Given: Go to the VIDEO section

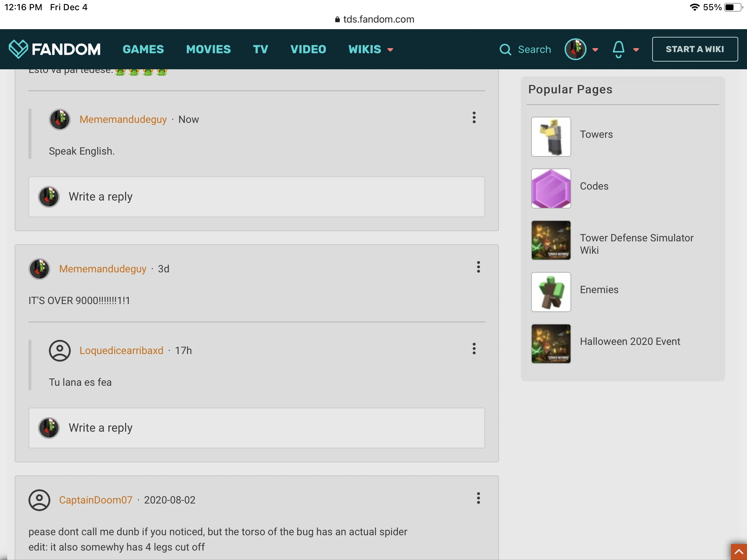Looking at the screenshot, I should coord(308,49).
